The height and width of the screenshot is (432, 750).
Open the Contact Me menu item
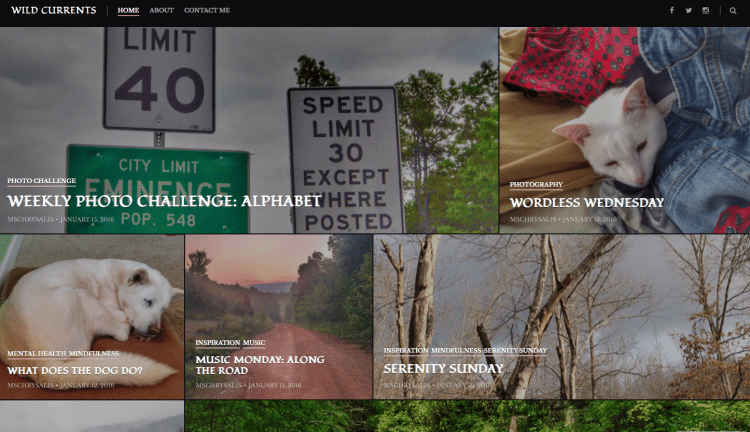207,10
